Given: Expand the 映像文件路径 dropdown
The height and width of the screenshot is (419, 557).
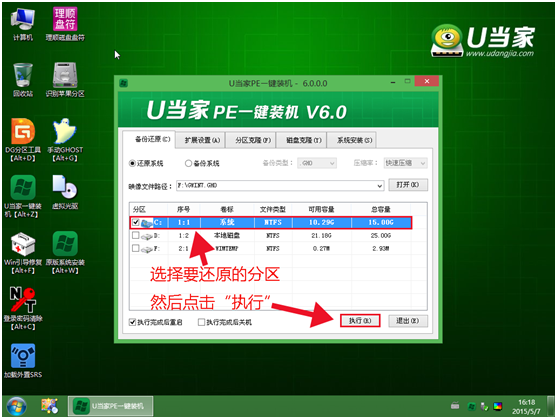Looking at the screenshot, I should click(x=379, y=185).
